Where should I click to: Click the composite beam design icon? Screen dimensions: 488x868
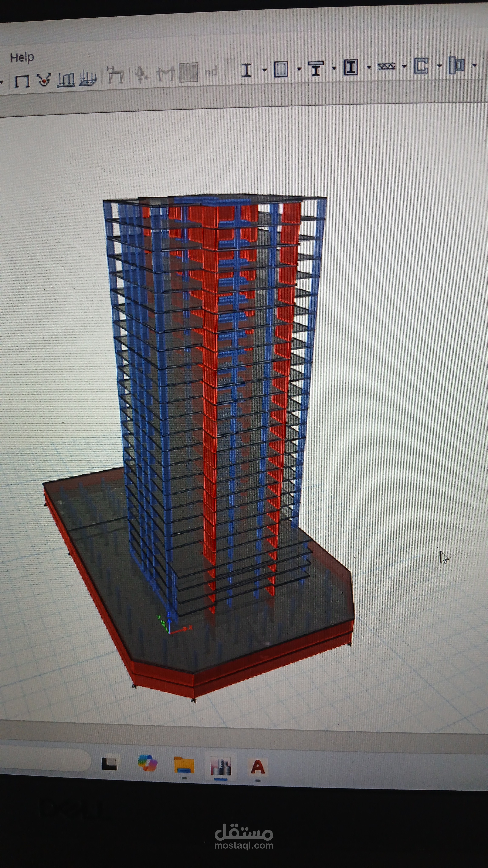(x=316, y=69)
